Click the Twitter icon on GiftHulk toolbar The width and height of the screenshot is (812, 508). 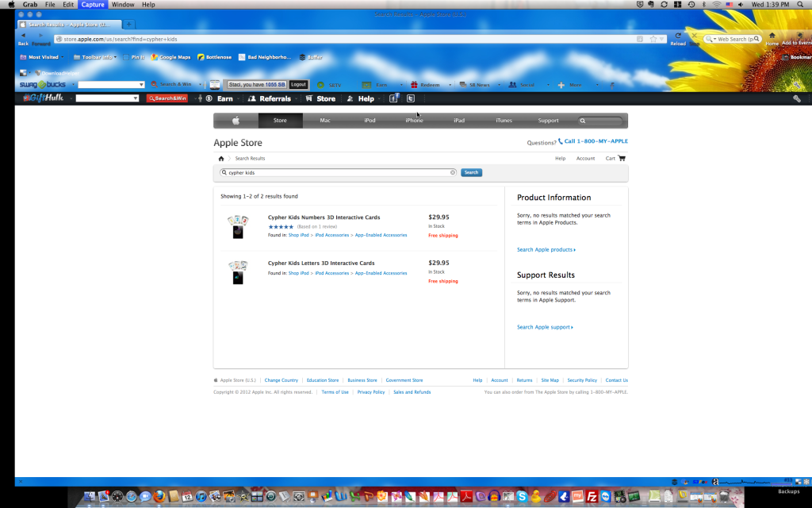[411, 98]
